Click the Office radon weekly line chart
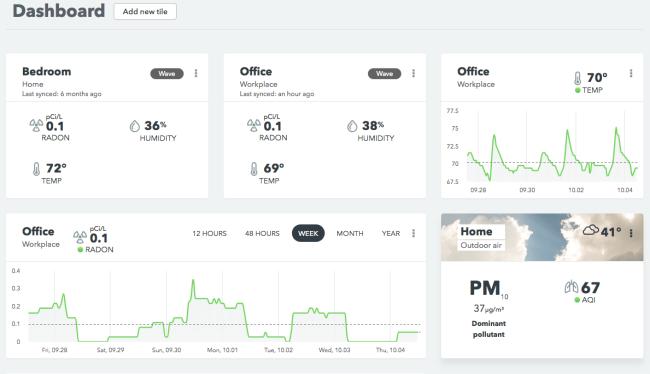This screenshot has height=374, width=650. point(224,307)
